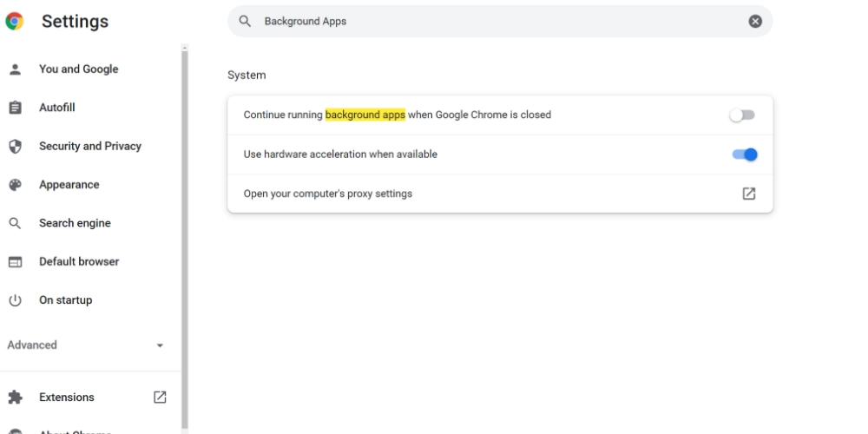Select On startup in sidebar
Image resolution: width=868 pixels, height=434 pixels.
[x=65, y=300]
